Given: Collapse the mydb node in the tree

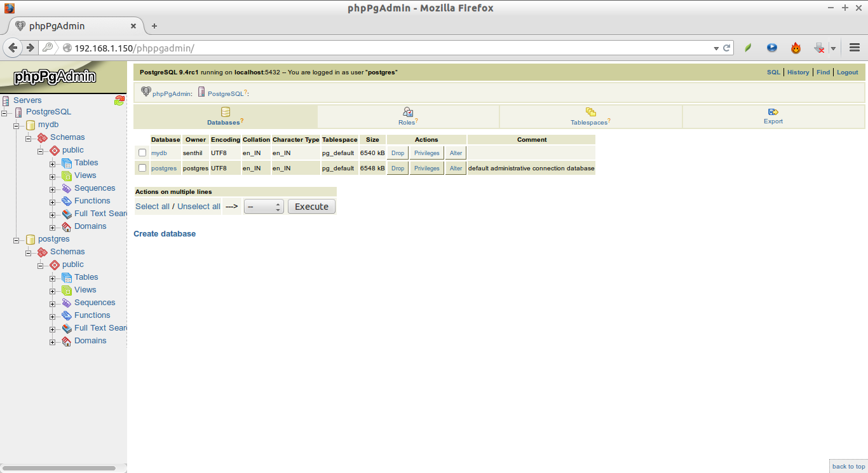Looking at the screenshot, I should 17,125.
